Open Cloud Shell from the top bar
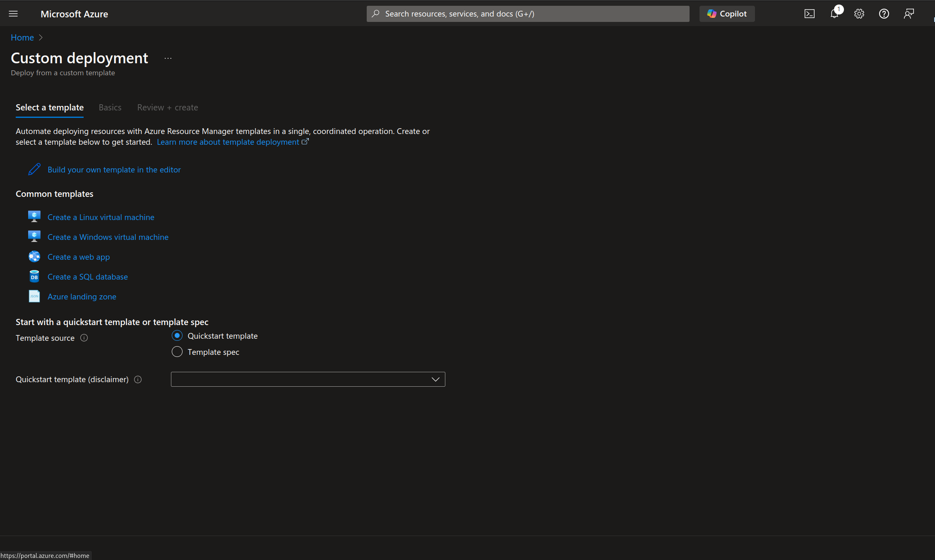This screenshot has height=560, width=935. (x=810, y=14)
